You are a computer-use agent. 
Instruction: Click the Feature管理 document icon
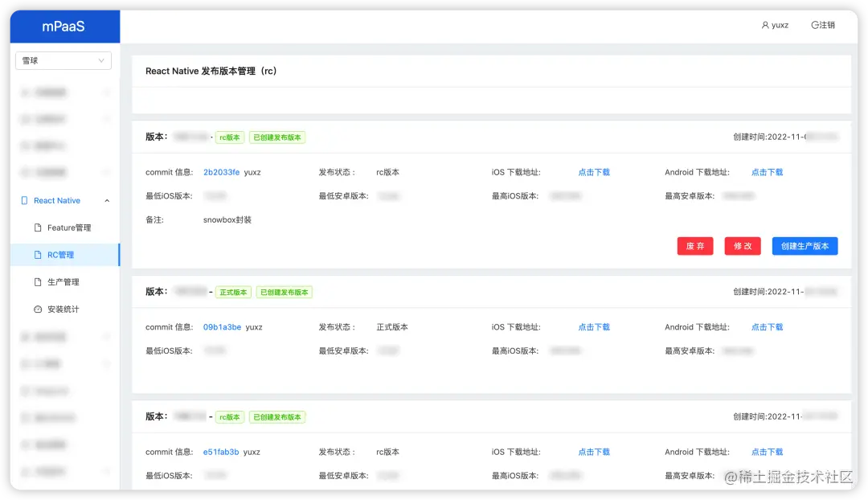(x=38, y=227)
